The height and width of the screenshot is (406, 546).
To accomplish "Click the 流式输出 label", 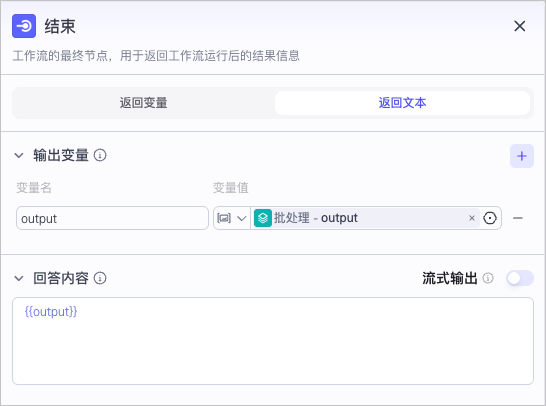I will coord(450,278).
